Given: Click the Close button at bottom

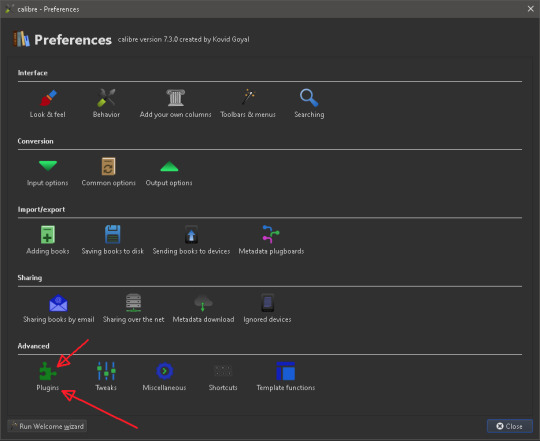Looking at the screenshot, I should click(x=510, y=426).
